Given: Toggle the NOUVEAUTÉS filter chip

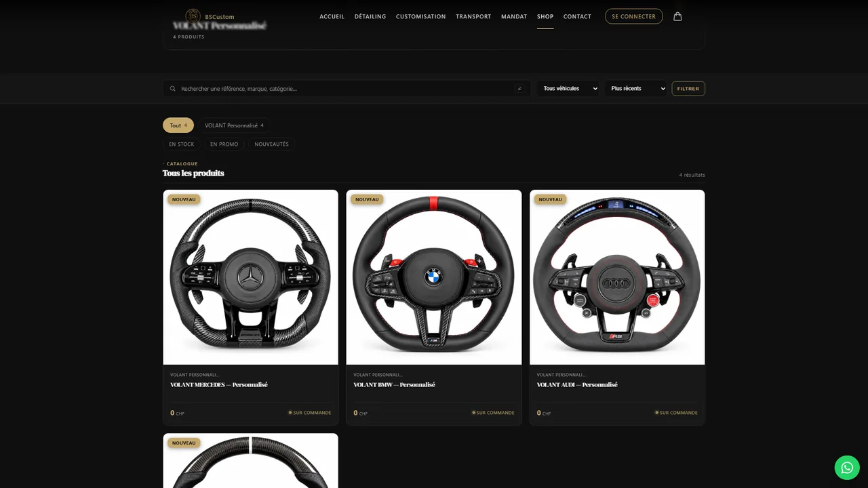Looking at the screenshot, I should coord(271,144).
